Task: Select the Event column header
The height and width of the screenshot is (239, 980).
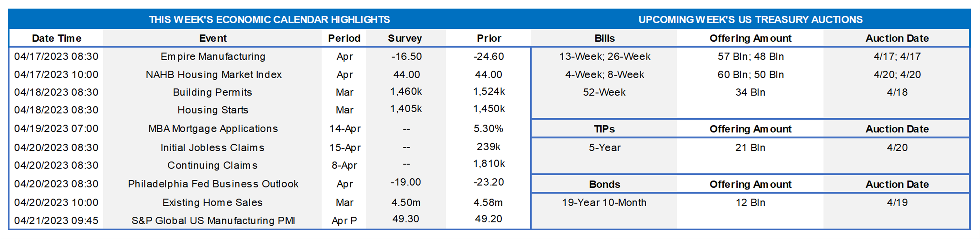Action: 213,38
